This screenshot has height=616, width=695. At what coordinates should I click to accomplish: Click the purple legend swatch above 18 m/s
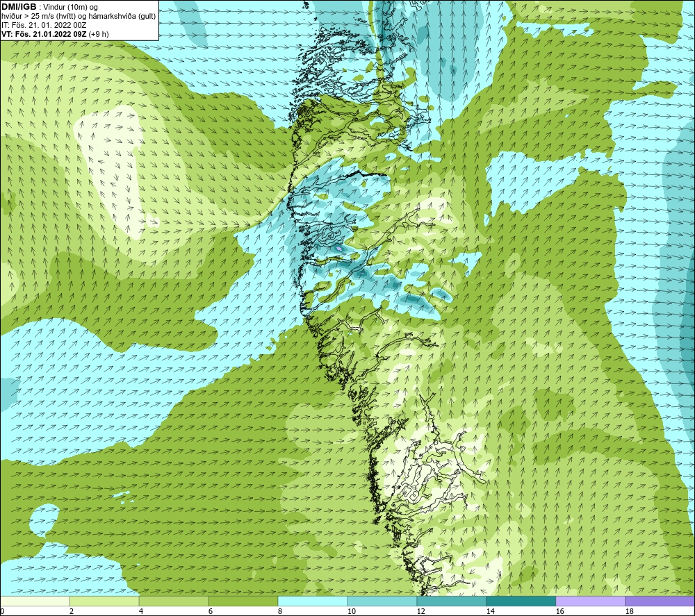click(660, 601)
